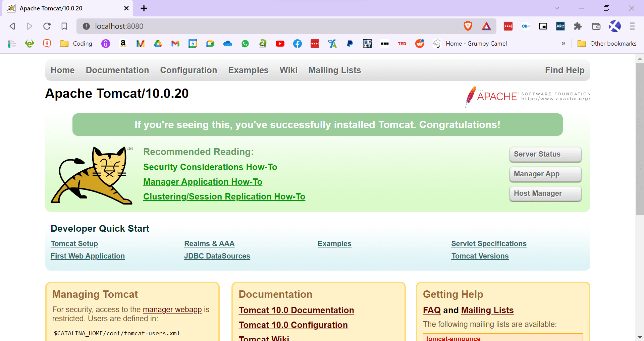Open Brave Shields lion icon
The width and height of the screenshot is (644, 341).
(x=468, y=26)
